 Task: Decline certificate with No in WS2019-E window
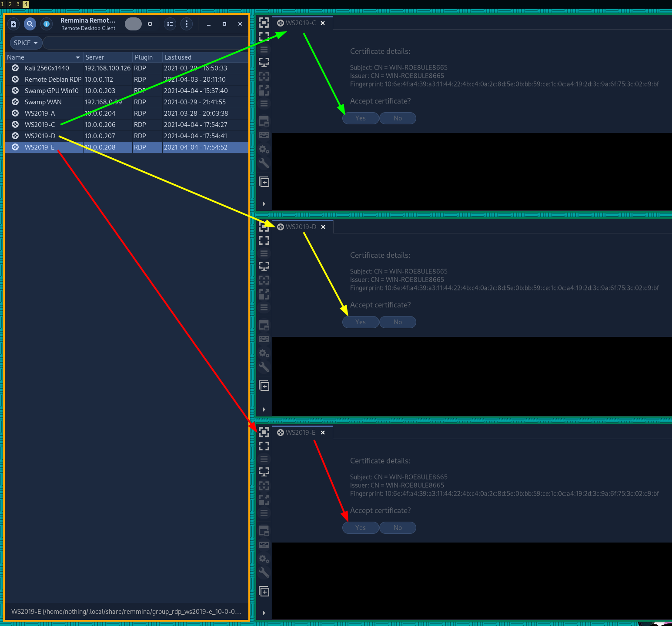[398, 528]
